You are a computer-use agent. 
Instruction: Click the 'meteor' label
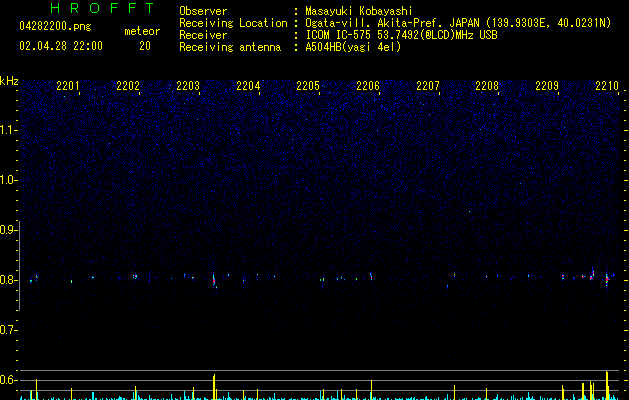click(142, 31)
